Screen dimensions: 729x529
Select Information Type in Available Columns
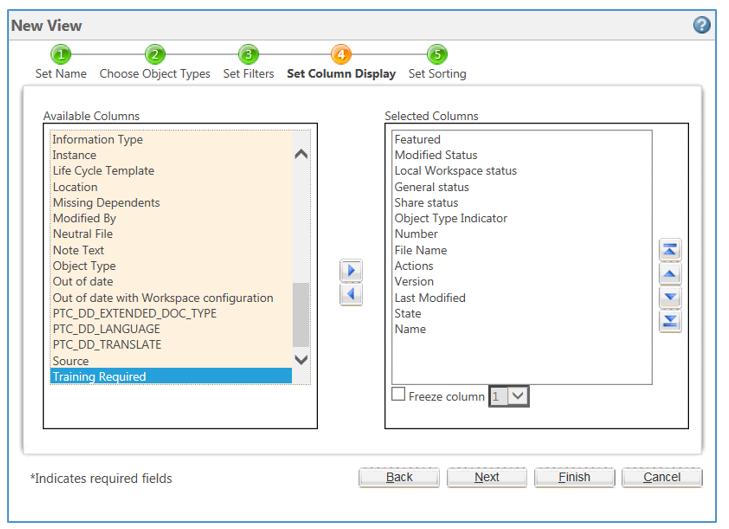(171, 139)
